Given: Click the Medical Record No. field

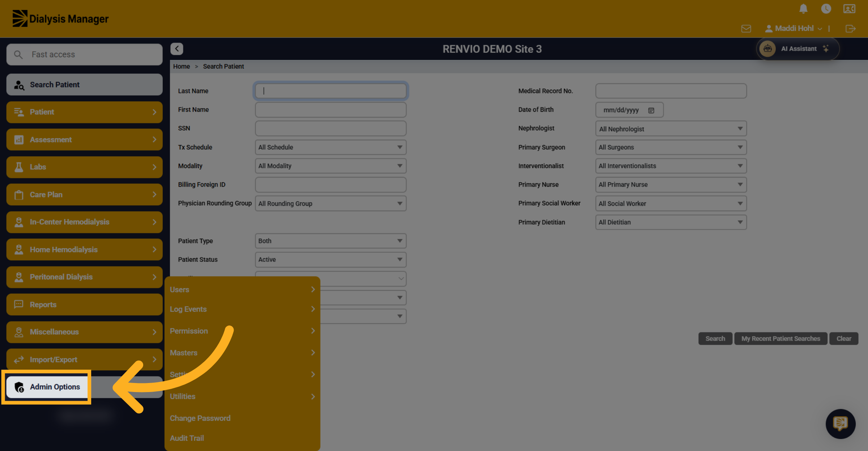Looking at the screenshot, I should click(671, 91).
